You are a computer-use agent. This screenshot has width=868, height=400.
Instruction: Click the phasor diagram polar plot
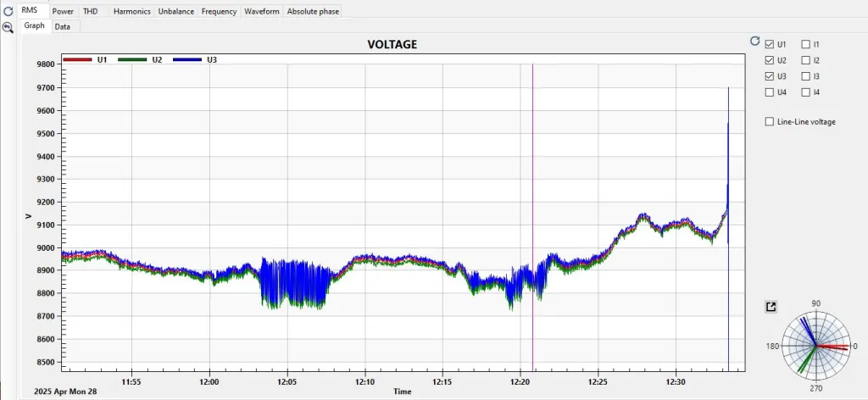[816, 347]
